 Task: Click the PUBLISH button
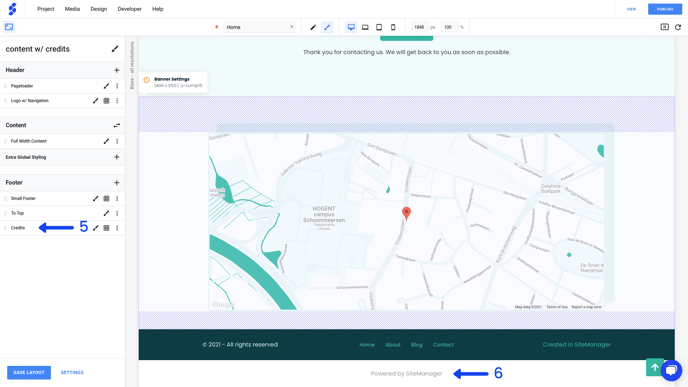[665, 9]
